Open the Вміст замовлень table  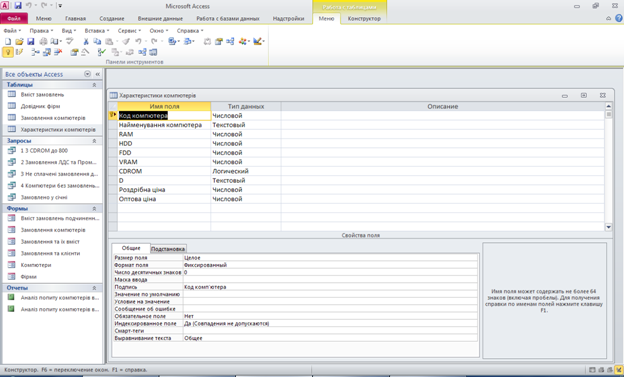click(x=42, y=95)
